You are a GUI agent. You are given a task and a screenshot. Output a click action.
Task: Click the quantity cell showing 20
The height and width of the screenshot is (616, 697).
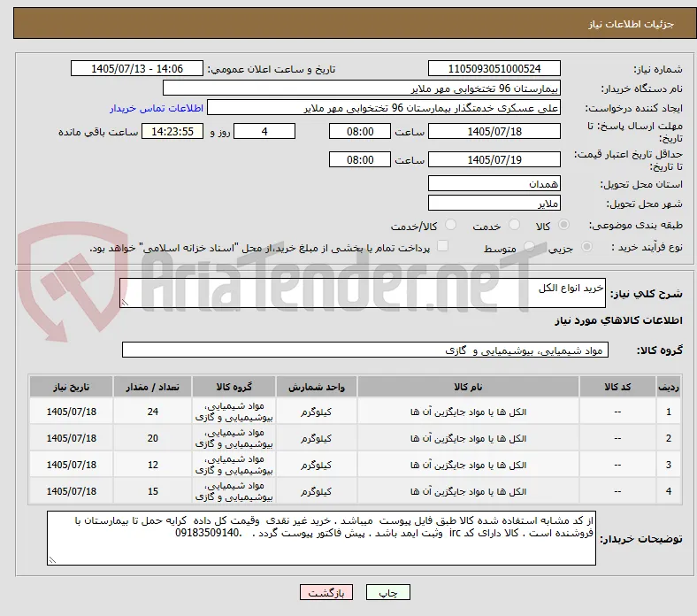click(152, 438)
